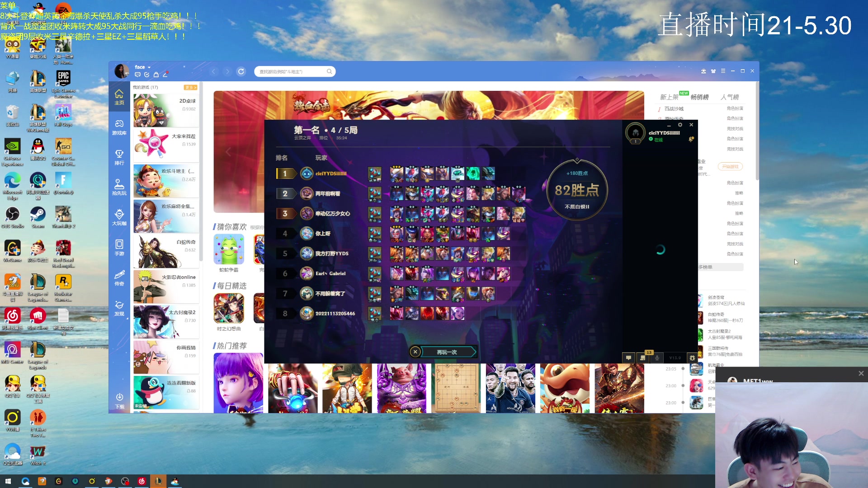The width and height of the screenshot is (868, 488).
Task: Open the chat bubble at League client bottom
Action: click(x=628, y=357)
